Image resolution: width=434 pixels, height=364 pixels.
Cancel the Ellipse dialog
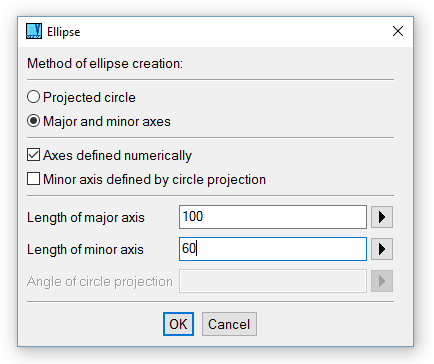pos(229,324)
